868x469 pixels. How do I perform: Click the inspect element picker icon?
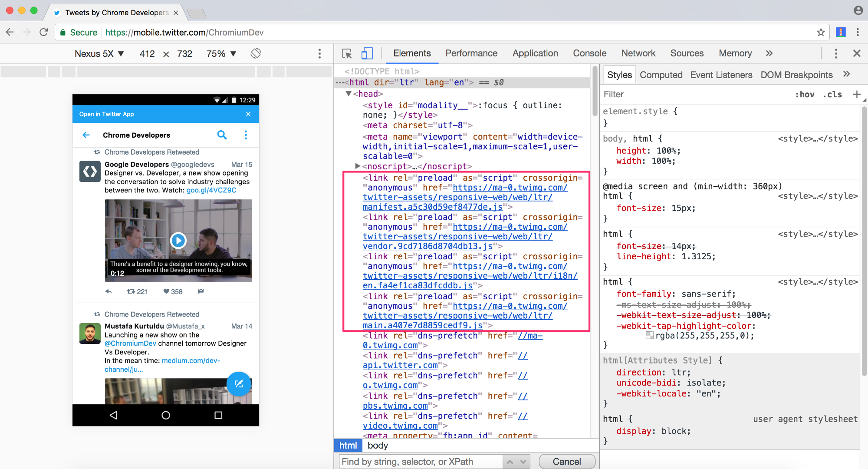346,53
